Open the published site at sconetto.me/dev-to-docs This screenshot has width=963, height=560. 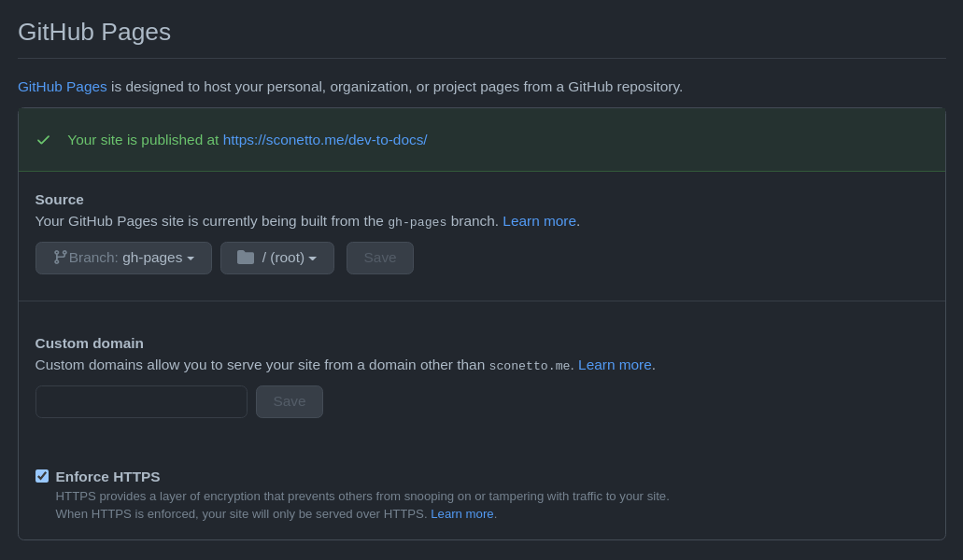(324, 139)
